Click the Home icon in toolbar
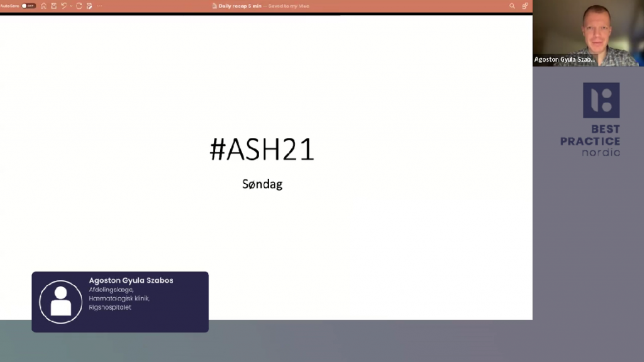 43,6
